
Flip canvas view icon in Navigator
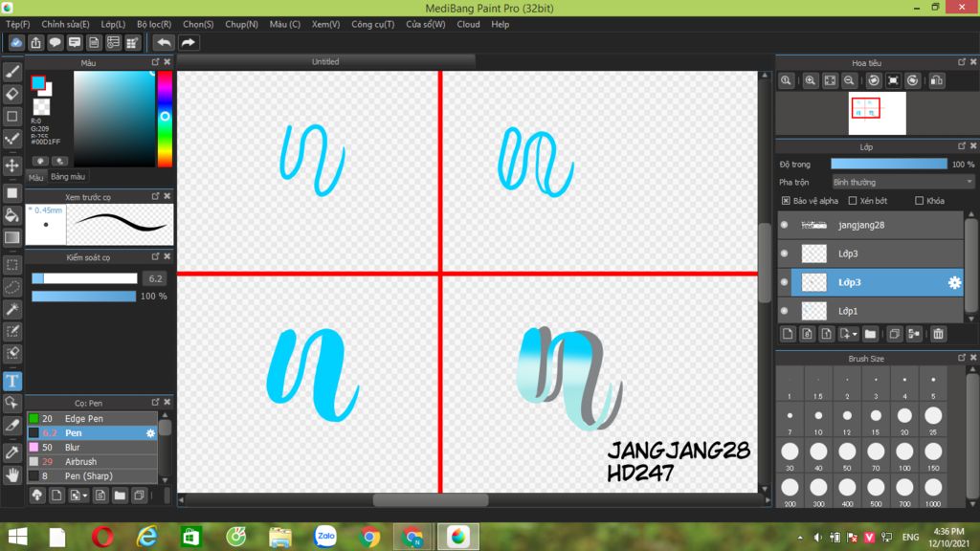coord(936,80)
